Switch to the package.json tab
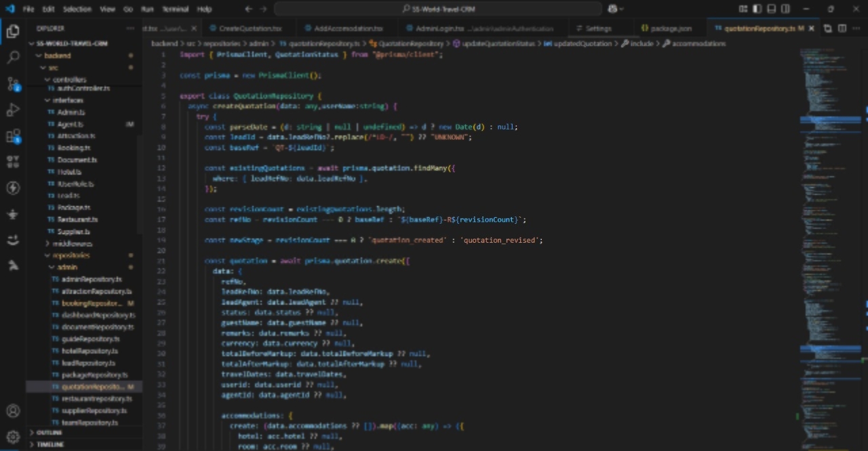 670,28
